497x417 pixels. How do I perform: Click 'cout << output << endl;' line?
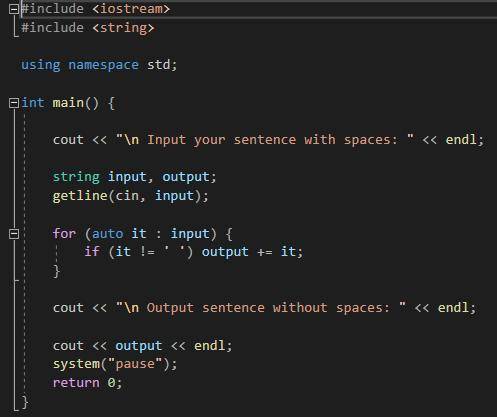point(142,346)
